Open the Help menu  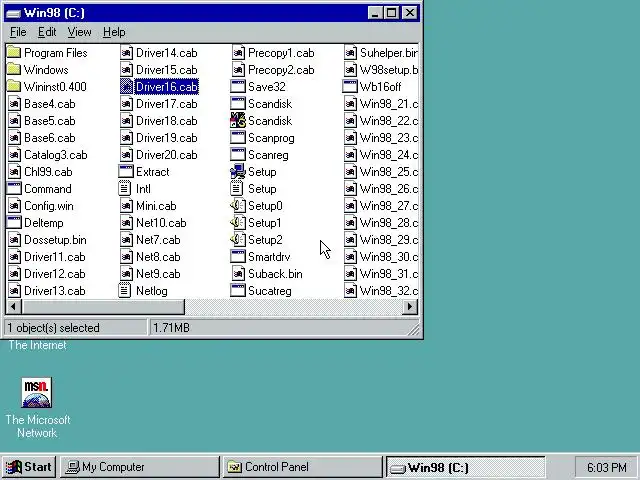coord(114,32)
